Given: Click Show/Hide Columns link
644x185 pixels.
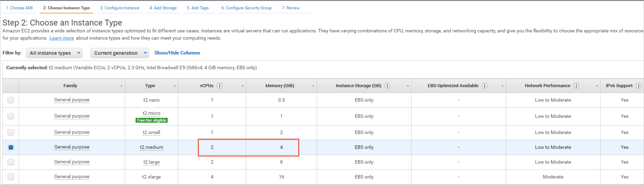Looking at the screenshot, I should [177, 53].
